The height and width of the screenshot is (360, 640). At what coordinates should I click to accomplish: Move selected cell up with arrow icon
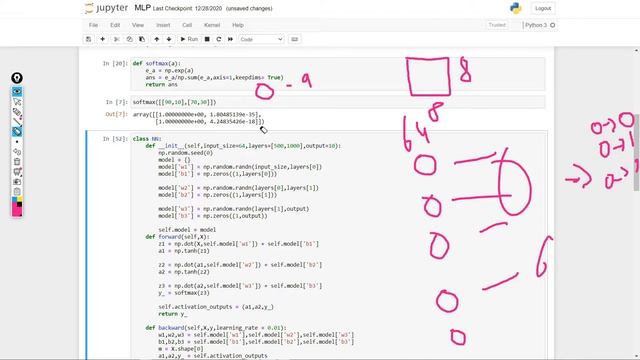click(156, 39)
